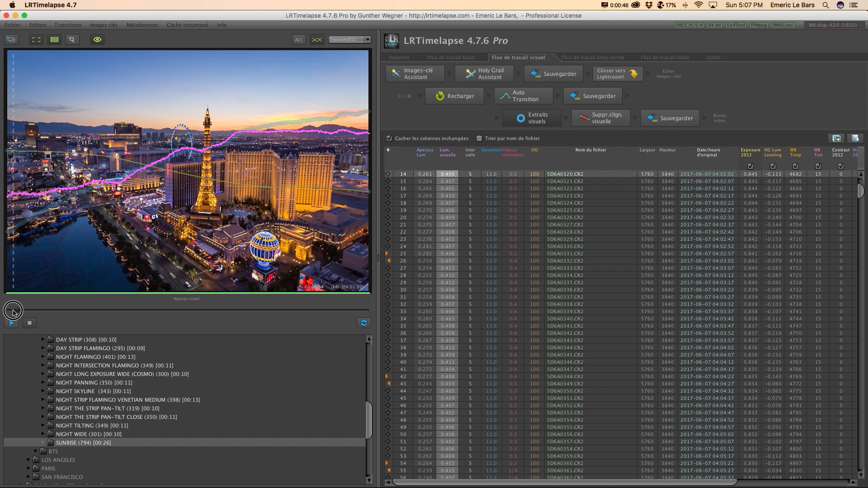Click Suppr.clign. visuelle deflicker button
The width and height of the screenshot is (868, 488).
pos(601,118)
